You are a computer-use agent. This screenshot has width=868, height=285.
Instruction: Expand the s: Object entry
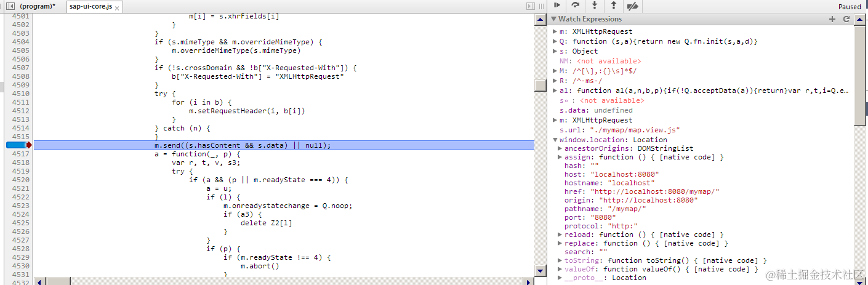pyautogui.click(x=555, y=51)
